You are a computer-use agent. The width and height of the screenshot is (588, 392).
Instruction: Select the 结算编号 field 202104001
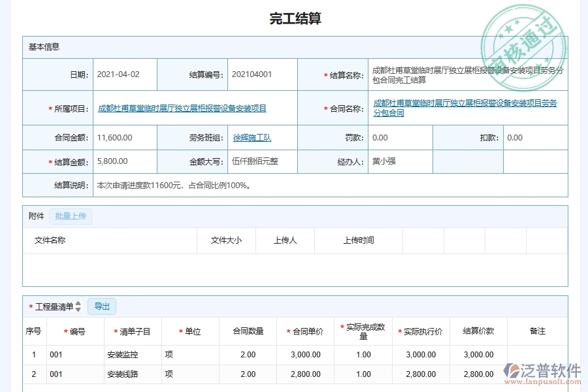coord(252,74)
